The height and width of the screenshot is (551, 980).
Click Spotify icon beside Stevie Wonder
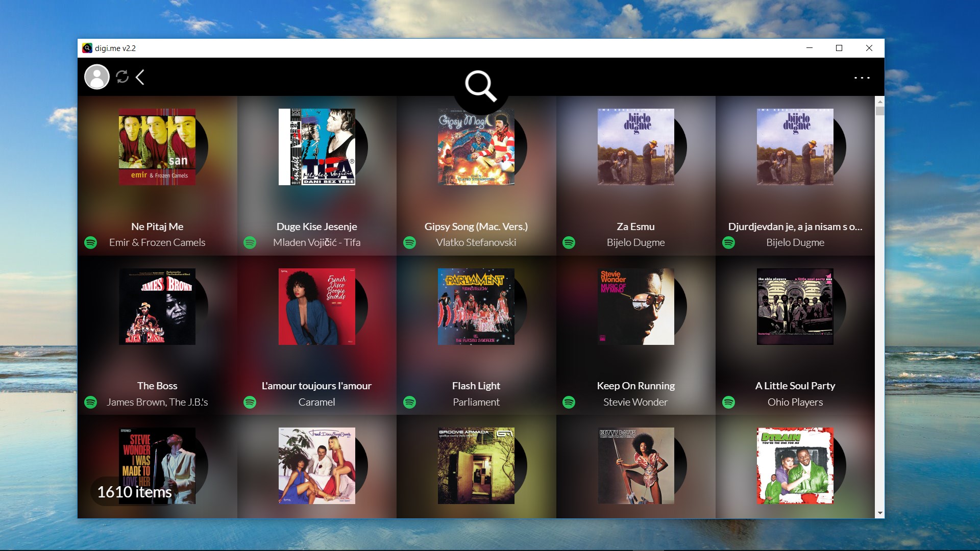pos(569,402)
